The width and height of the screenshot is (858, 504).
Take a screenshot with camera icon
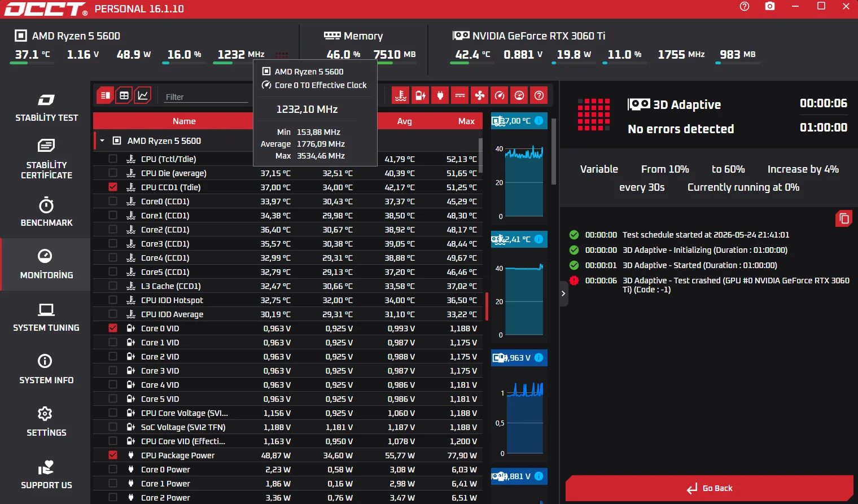770,6
